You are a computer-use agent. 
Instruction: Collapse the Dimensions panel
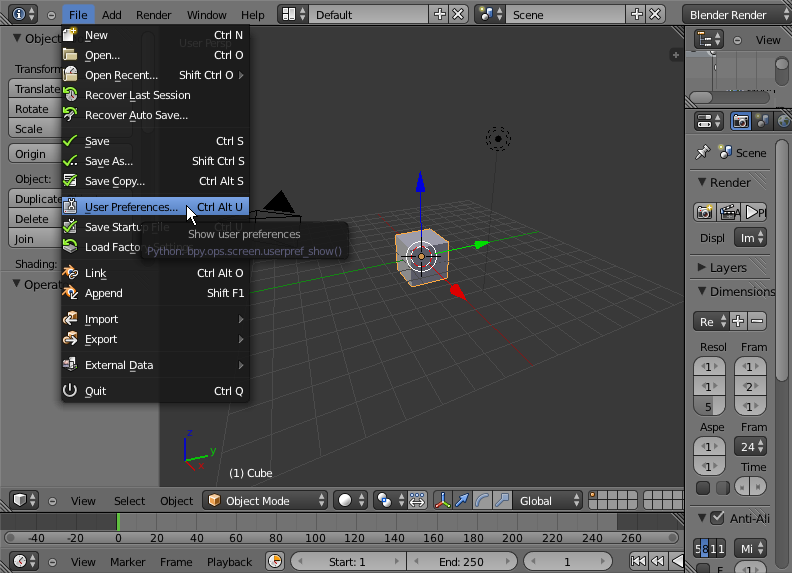(x=736, y=292)
